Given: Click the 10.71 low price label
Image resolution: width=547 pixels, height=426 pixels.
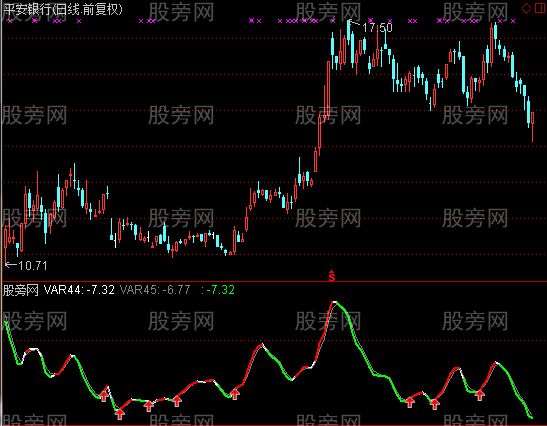Looking at the screenshot, I should (32, 266).
